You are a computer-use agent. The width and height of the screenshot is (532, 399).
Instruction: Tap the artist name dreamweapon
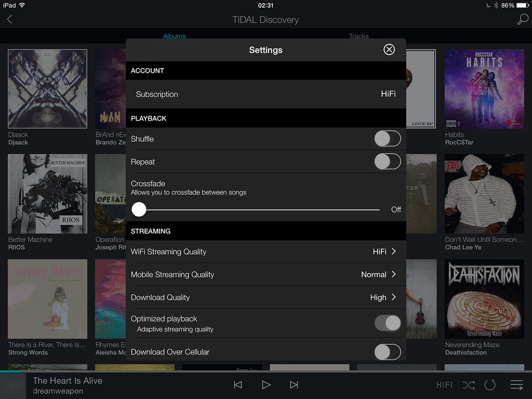click(x=58, y=391)
